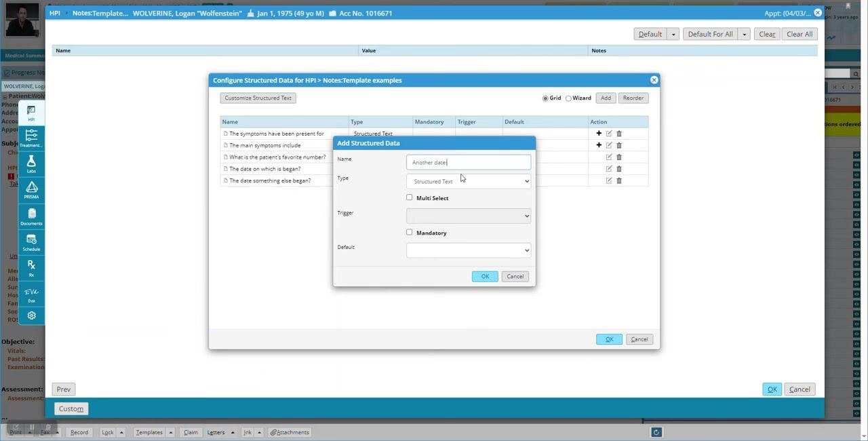
Task: Expand the Ink arrow menu
Action: coord(259,432)
